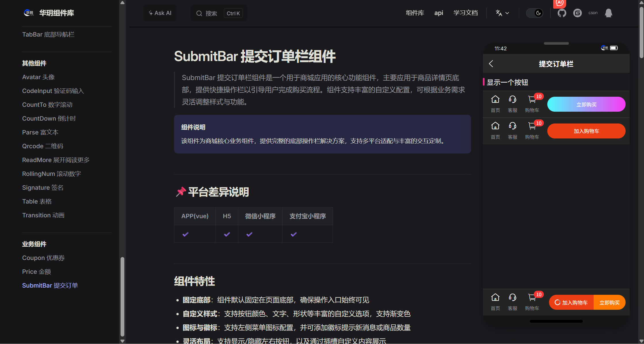
Task: Open the Coupon 优惠券 sidebar link
Action: click(x=43, y=258)
